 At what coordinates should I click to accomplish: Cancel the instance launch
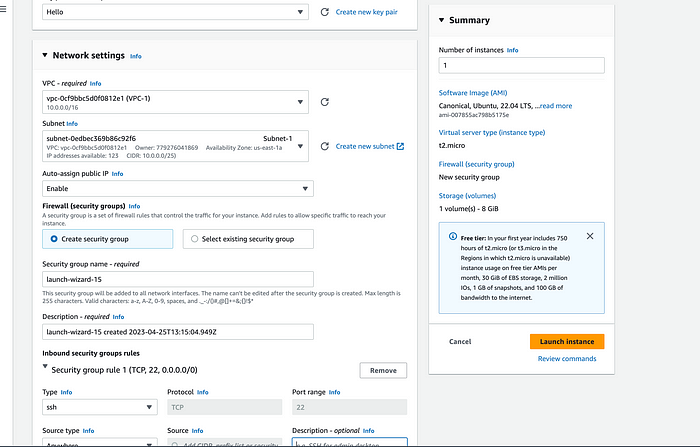point(460,341)
